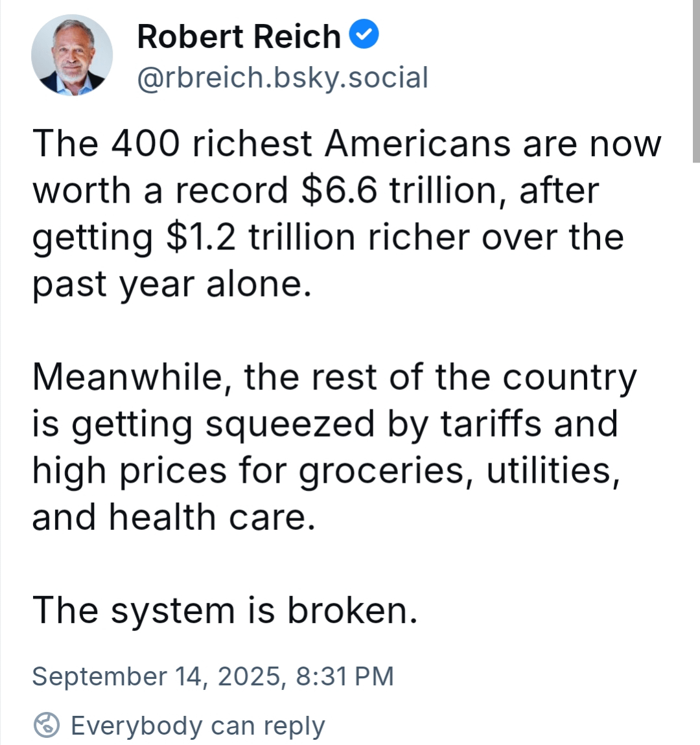
Task: Open Robert Reich's profile avatar photo
Action: (72, 55)
